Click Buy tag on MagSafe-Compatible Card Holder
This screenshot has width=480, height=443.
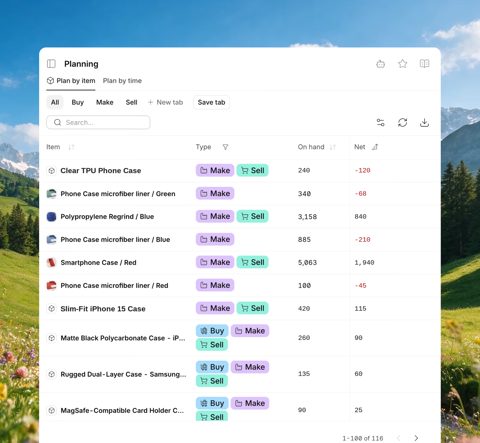(212, 403)
